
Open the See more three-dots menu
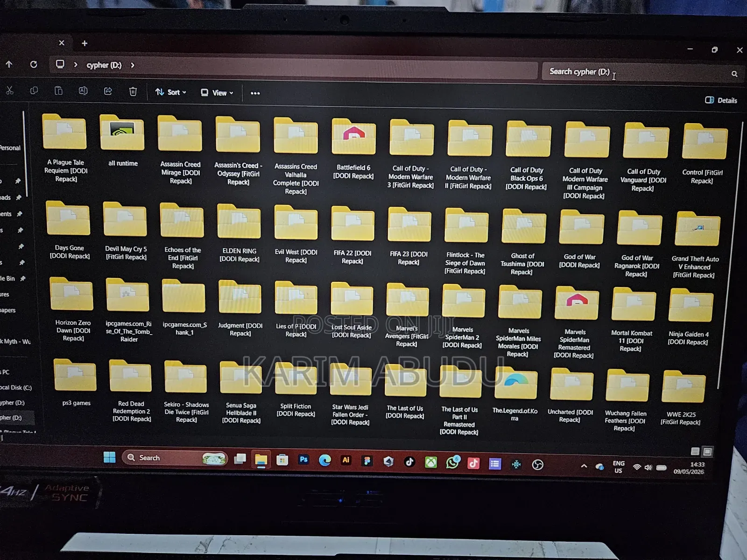255,93
